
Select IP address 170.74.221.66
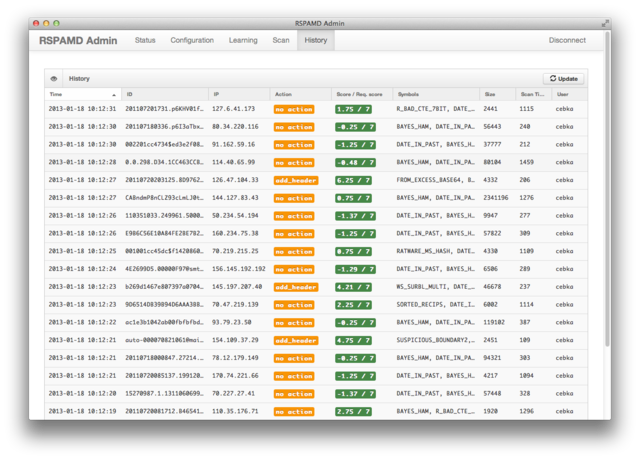[235, 376]
